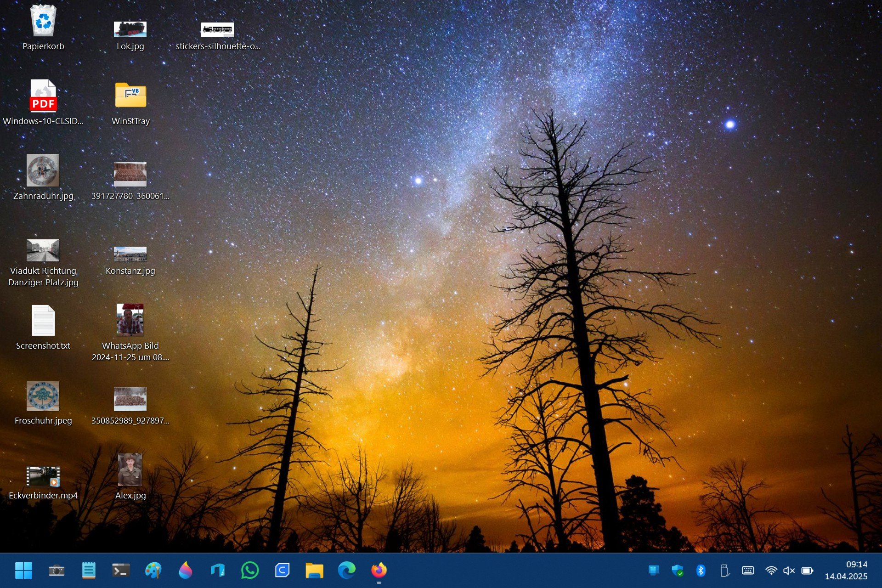
Task: Launch Paint from the taskbar
Action: click(x=153, y=571)
